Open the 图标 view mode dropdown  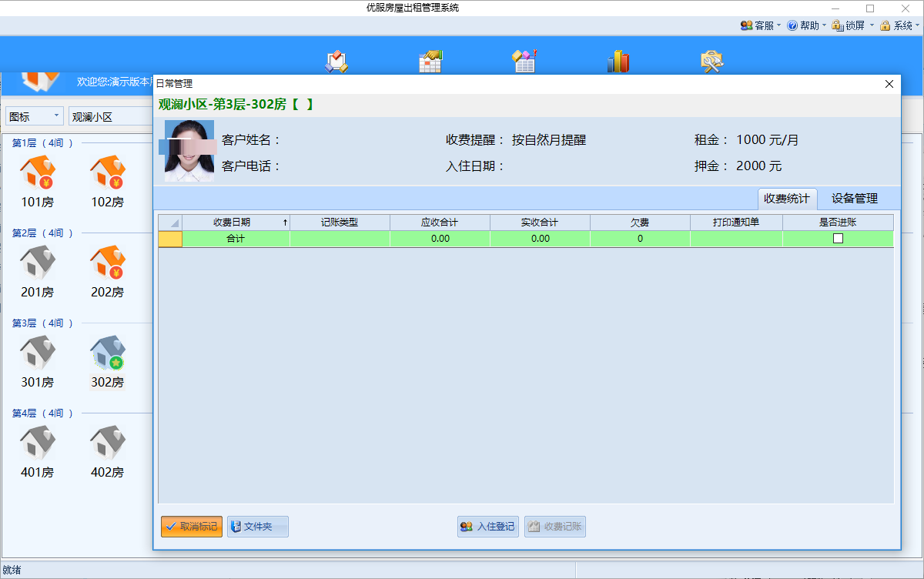[35, 116]
